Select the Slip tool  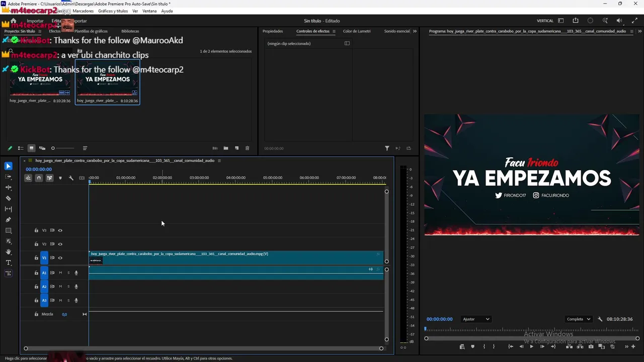coord(8,209)
